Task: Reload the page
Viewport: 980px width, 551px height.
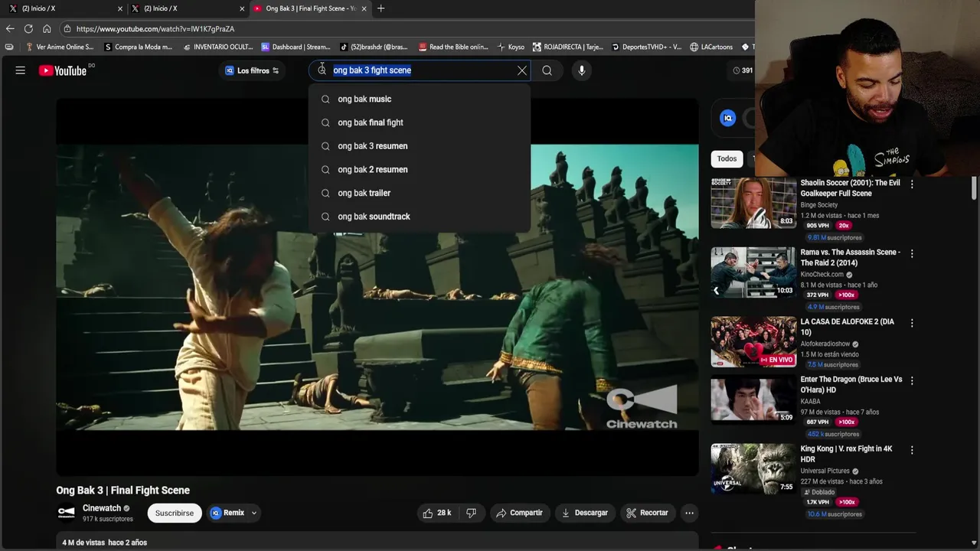Action: click(x=28, y=28)
